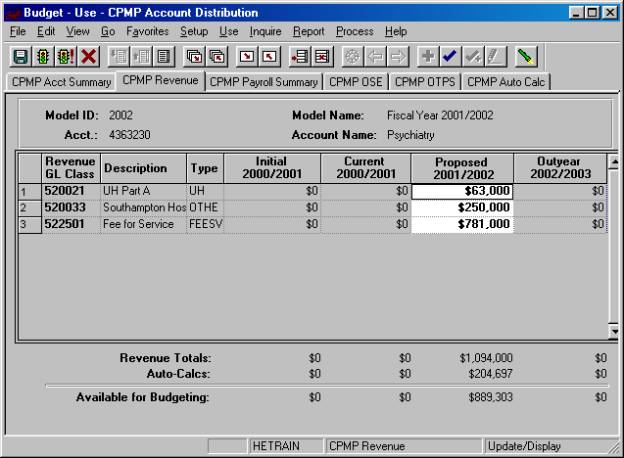The width and height of the screenshot is (624, 458).
Task: Click the Save disk icon in toolbar
Action: tap(20, 56)
